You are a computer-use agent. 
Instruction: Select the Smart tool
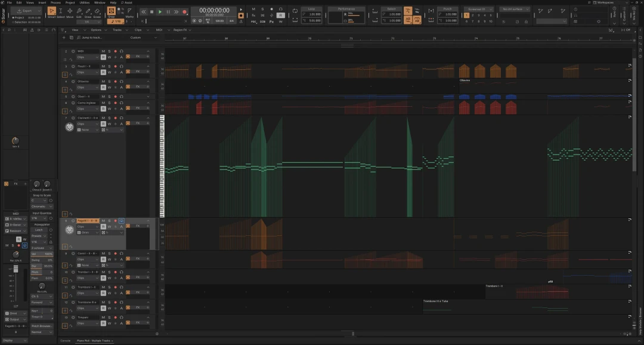coord(51,13)
